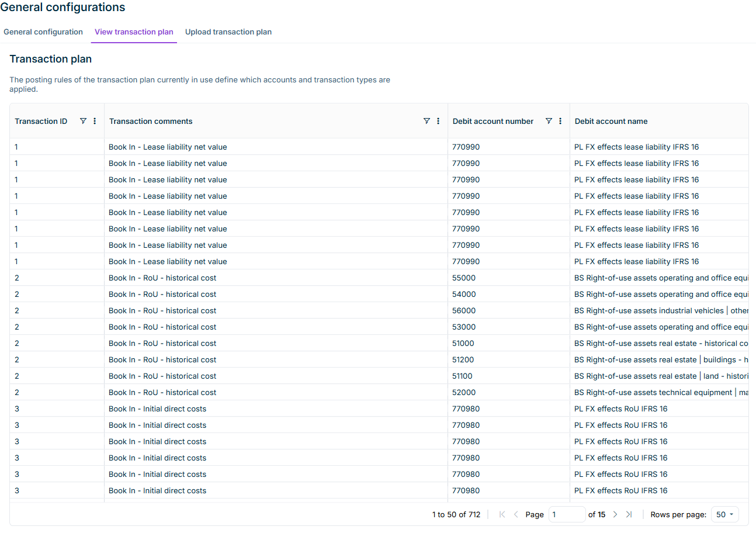The image size is (756, 533).
Task: Click 'BS Right-of-use assets real estate | land' cell
Action: coord(659,376)
